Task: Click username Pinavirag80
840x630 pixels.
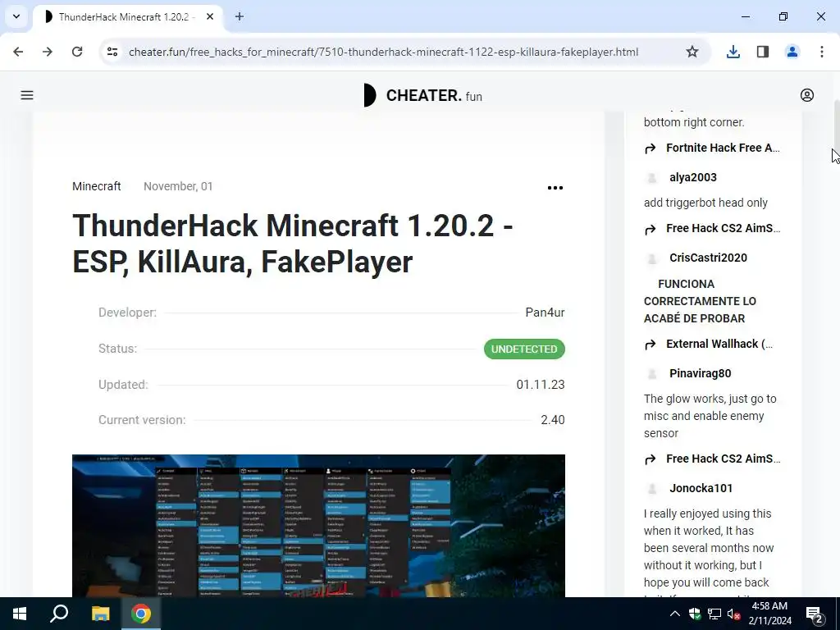Action: tap(700, 373)
